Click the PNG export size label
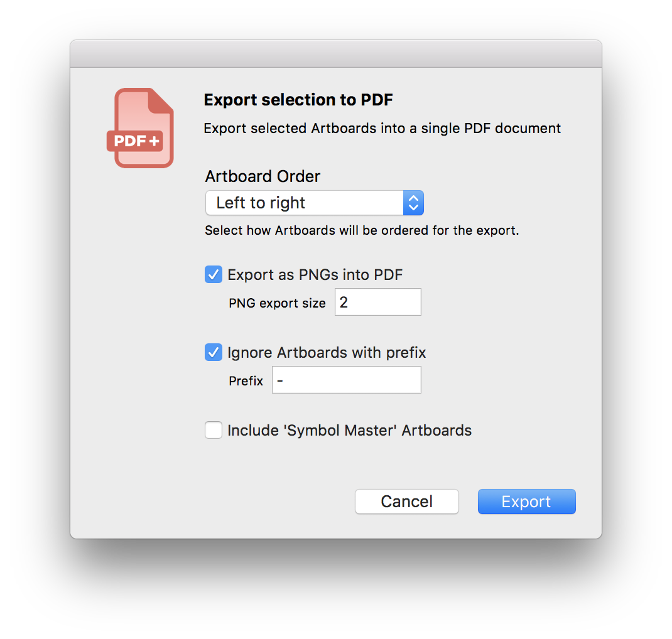672x639 pixels. click(278, 303)
